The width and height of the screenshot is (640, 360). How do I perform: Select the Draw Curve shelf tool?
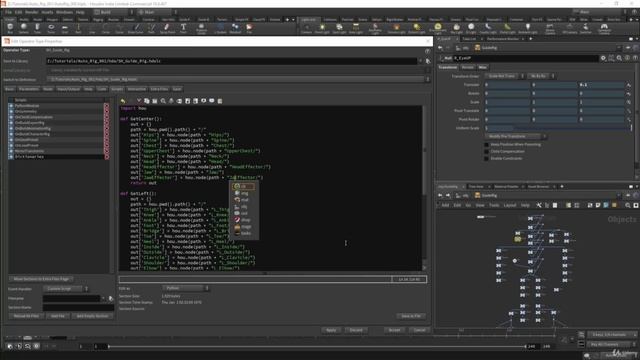(x=136, y=28)
